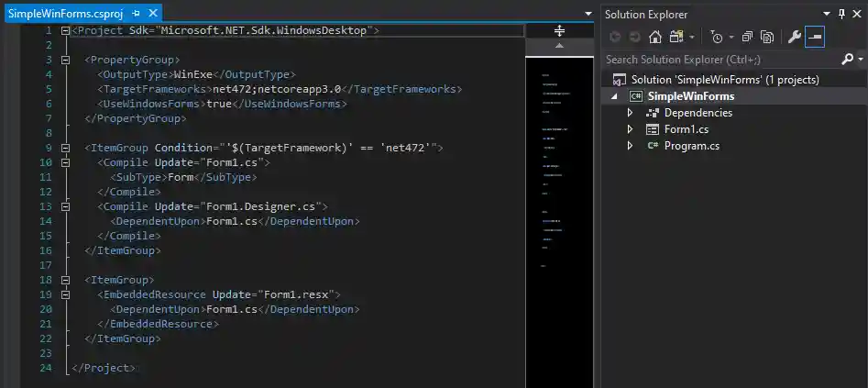Click the editor split-window handle icon
868x388 pixels.
[x=559, y=30]
